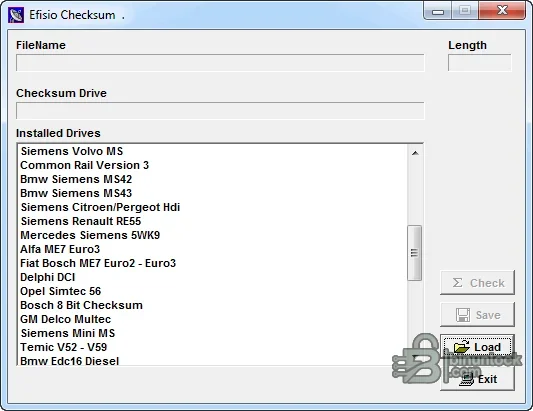Click the Installed Drives scrollbar thumb
The width and height of the screenshot is (533, 411).
click(414, 253)
